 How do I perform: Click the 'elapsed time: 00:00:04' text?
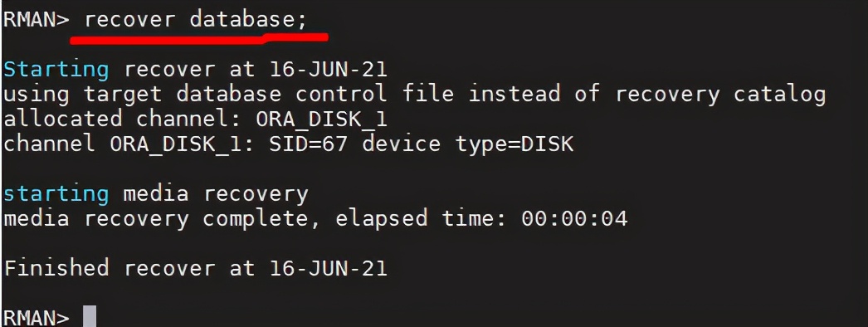pos(481,219)
